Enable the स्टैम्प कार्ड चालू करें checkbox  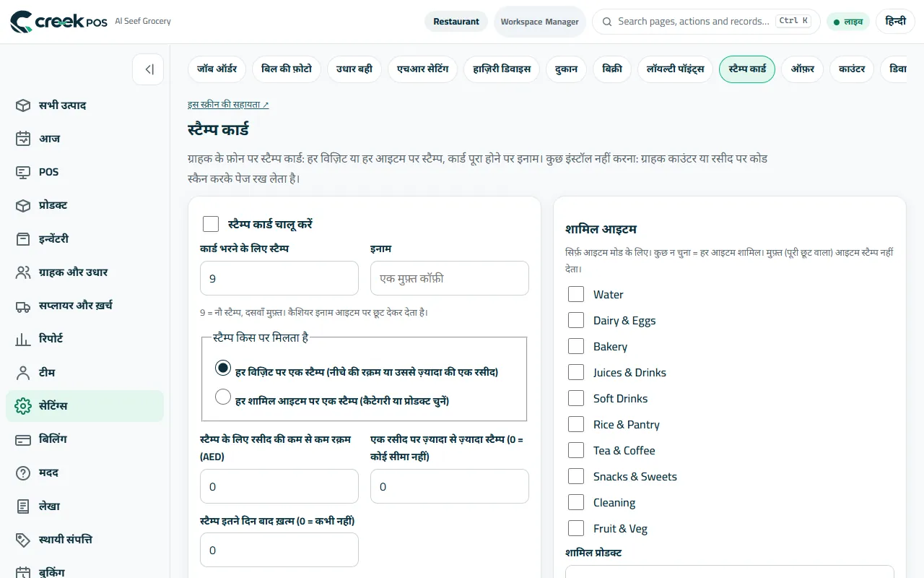tap(211, 224)
